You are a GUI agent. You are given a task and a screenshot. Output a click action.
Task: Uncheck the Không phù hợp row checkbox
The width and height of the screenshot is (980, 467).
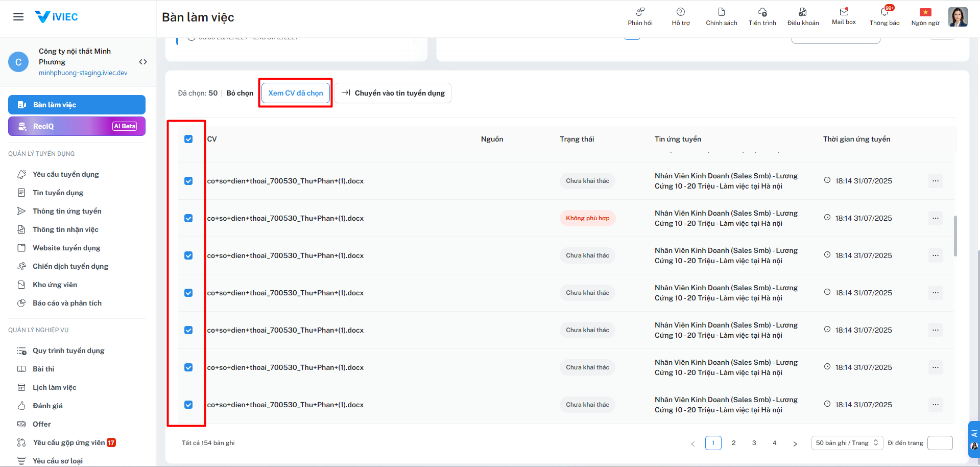pos(188,218)
